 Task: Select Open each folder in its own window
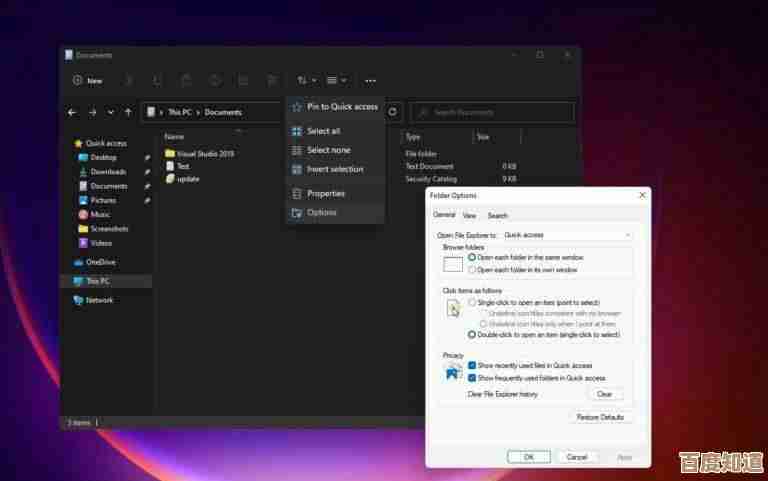point(472,269)
